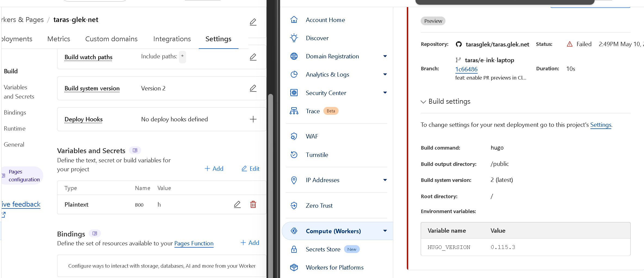Open Bindings documentation book icon

[x=95, y=233]
